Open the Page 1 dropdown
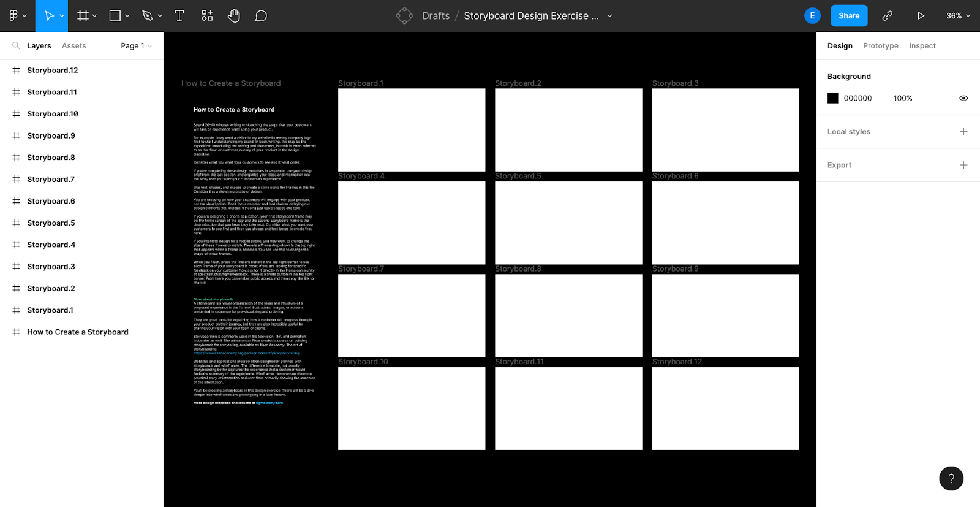 tap(136, 46)
